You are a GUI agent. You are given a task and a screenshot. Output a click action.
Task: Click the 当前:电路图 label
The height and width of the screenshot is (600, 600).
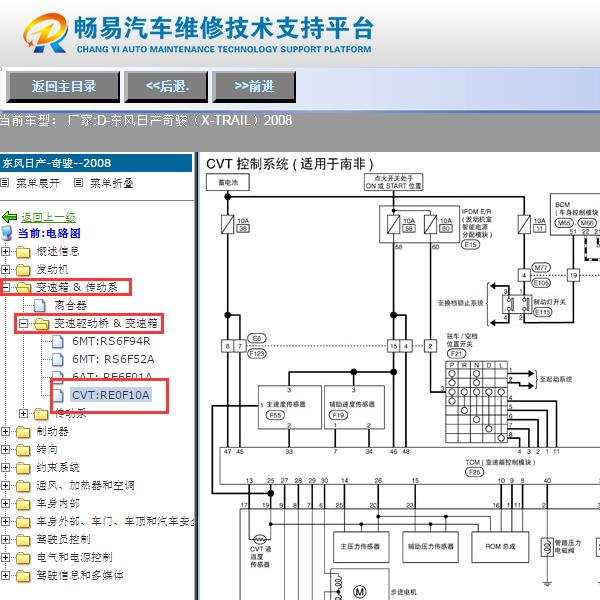(49, 233)
